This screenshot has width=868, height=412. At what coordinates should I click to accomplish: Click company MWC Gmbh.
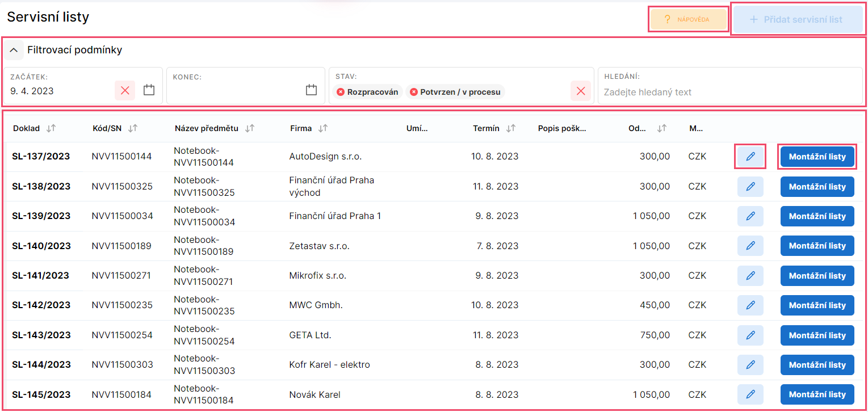coord(316,305)
